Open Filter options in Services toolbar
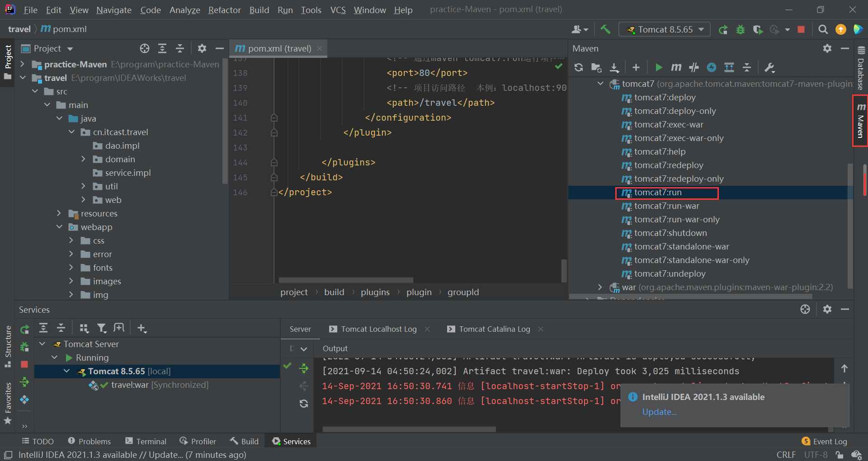 pyautogui.click(x=102, y=328)
